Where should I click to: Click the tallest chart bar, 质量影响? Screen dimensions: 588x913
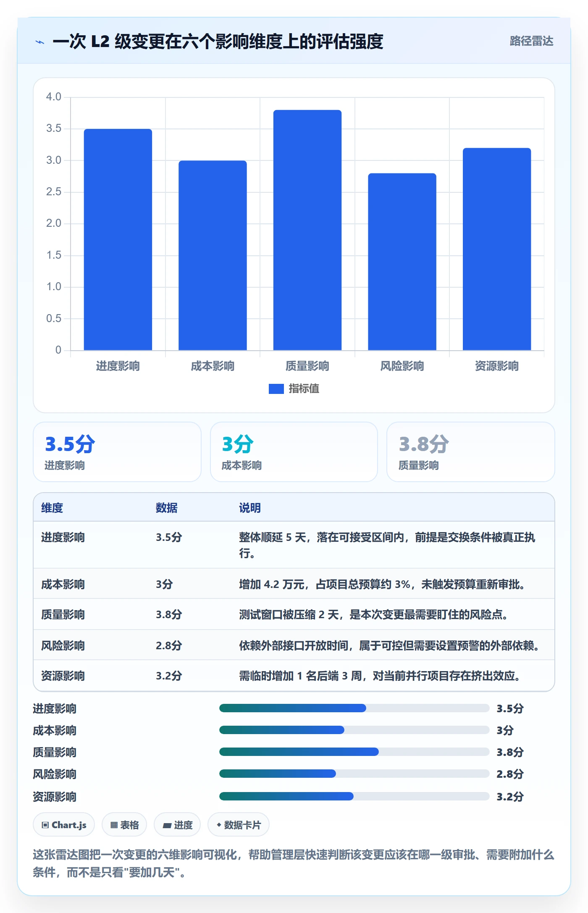(x=307, y=230)
